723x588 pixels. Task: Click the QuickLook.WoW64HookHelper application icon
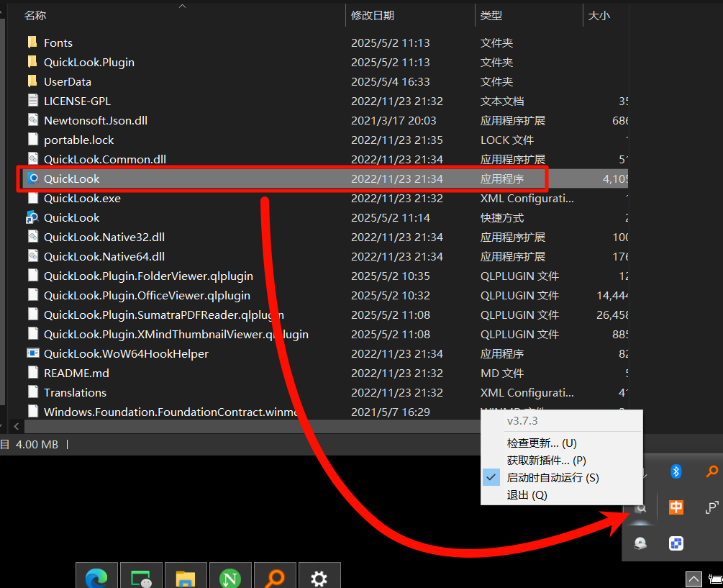(33, 353)
